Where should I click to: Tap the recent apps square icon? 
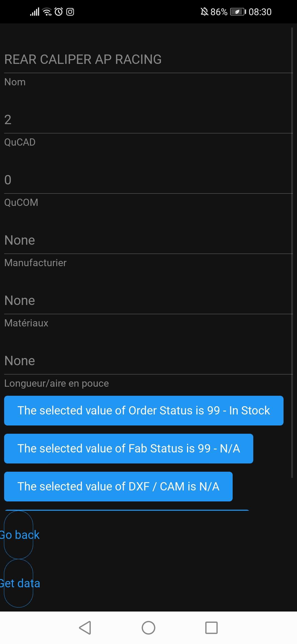[211, 628]
